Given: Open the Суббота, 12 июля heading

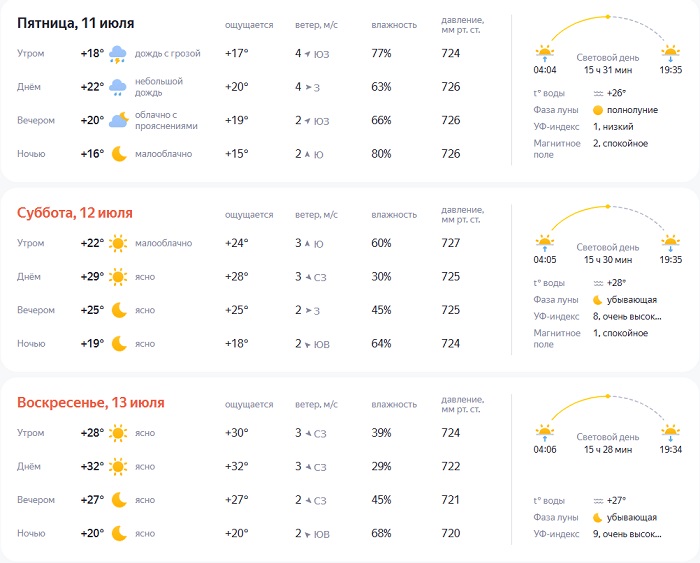Looking at the screenshot, I should pos(75,213).
